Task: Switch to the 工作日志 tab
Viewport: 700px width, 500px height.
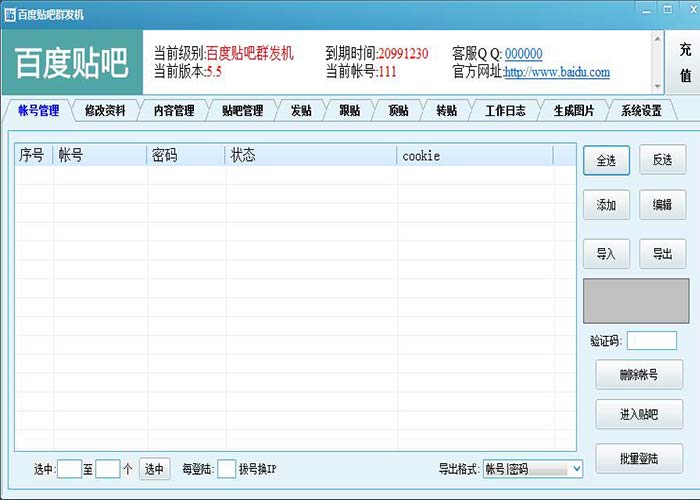Action: 505,110
